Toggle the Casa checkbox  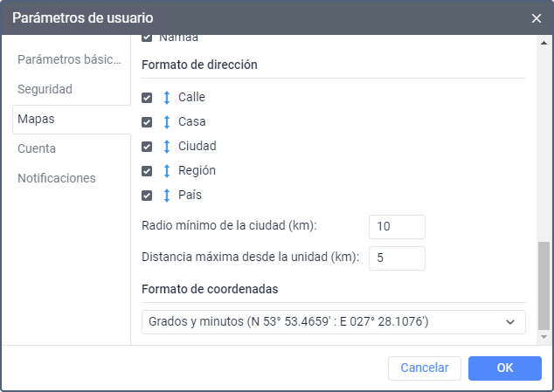click(x=147, y=122)
